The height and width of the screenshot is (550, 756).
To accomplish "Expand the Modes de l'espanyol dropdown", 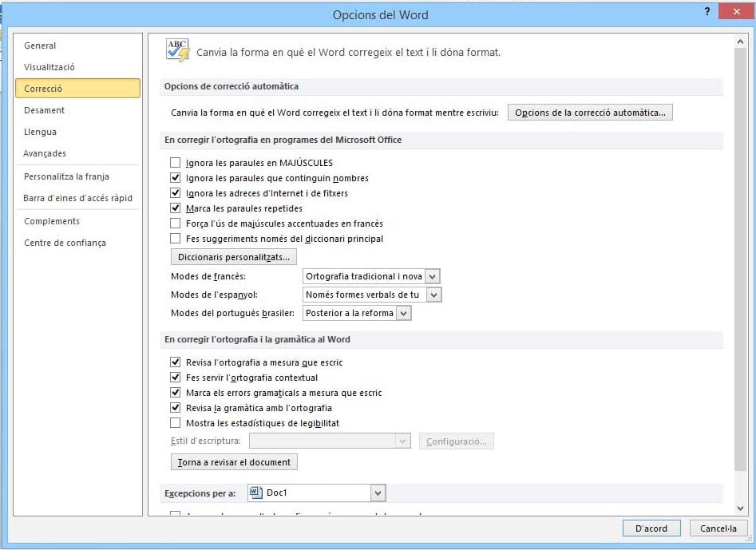I will [433, 295].
